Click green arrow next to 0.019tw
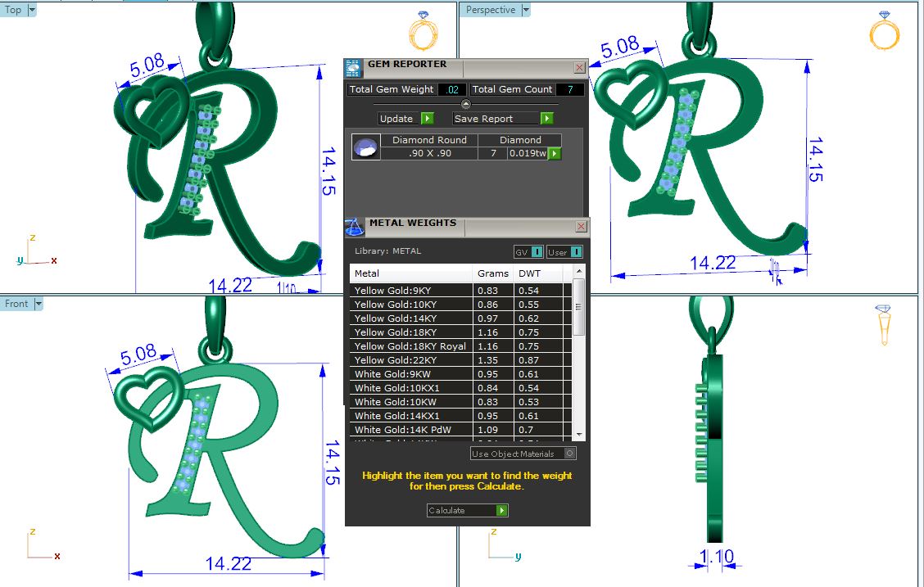The width and height of the screenshot is (924, 587). [x=555, y=153]
